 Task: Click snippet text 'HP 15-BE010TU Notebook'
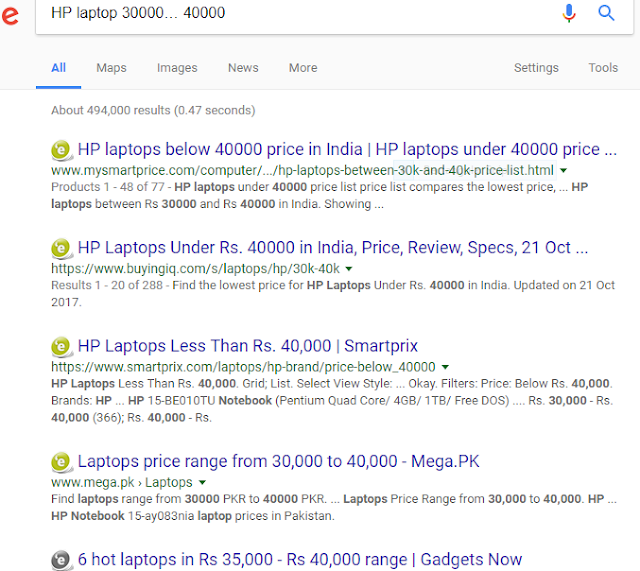200,400
